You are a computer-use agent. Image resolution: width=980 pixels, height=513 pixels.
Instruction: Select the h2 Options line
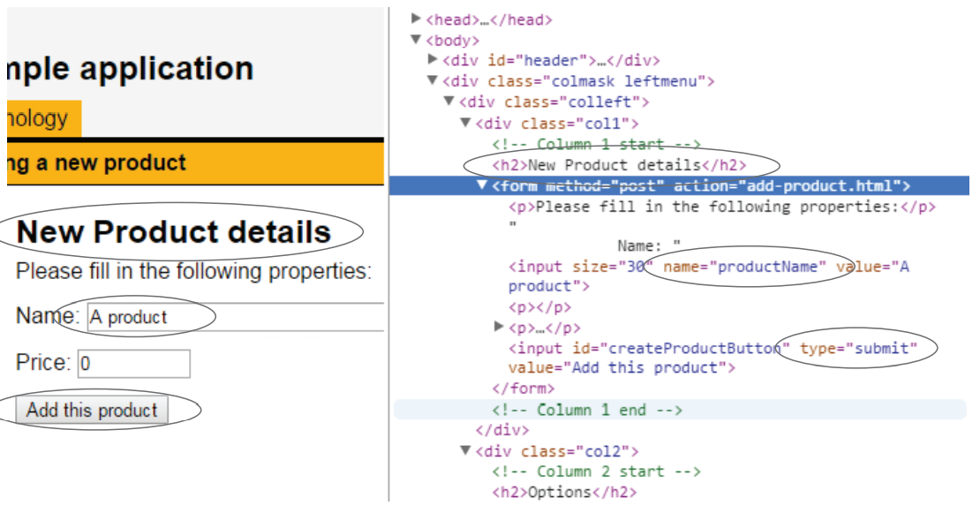point(564,493)
